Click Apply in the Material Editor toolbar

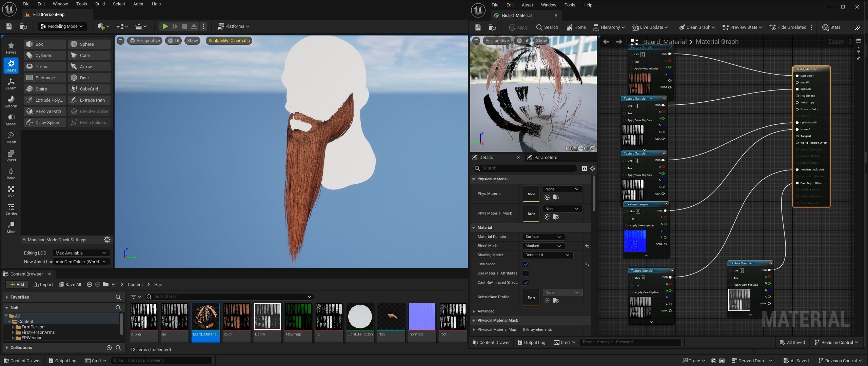coord(518,27)
